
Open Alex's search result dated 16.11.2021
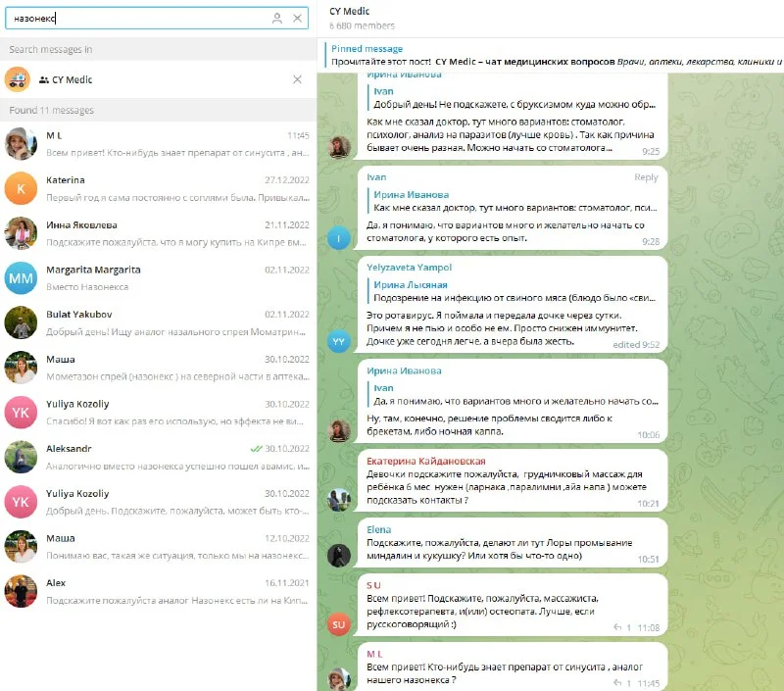(x=157, y=590)
